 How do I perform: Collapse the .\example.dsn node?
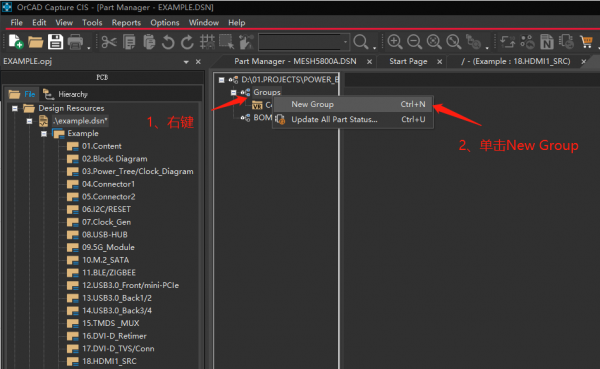pos(29,121)
